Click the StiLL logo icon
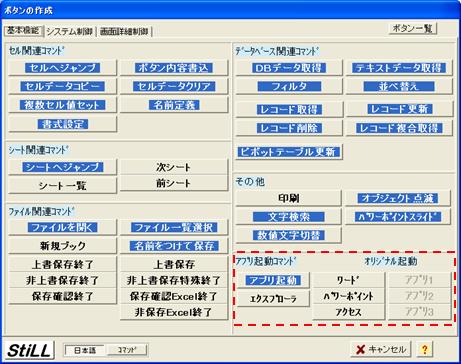 [28, 350]
